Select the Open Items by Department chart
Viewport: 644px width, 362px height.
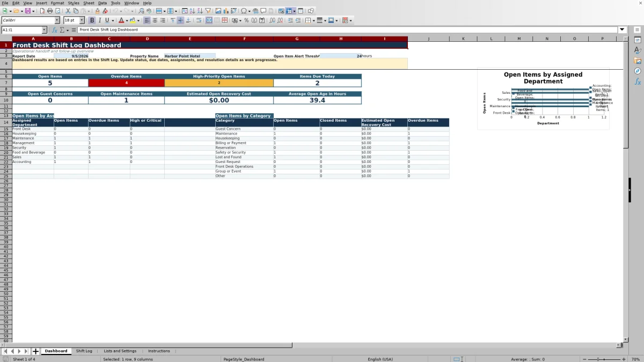543,99
